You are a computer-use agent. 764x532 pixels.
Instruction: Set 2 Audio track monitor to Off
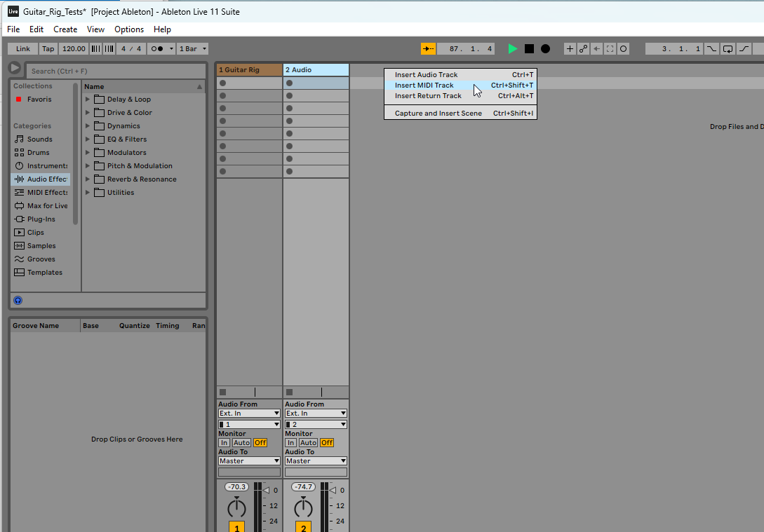tap(327, 442)
